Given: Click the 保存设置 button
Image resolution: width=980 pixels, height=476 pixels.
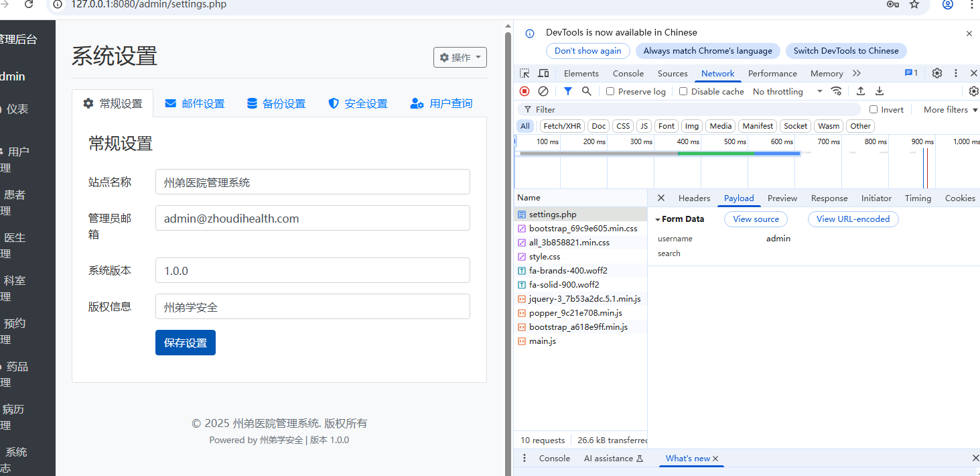Looking at the screenshot, I should click(186, 343).
